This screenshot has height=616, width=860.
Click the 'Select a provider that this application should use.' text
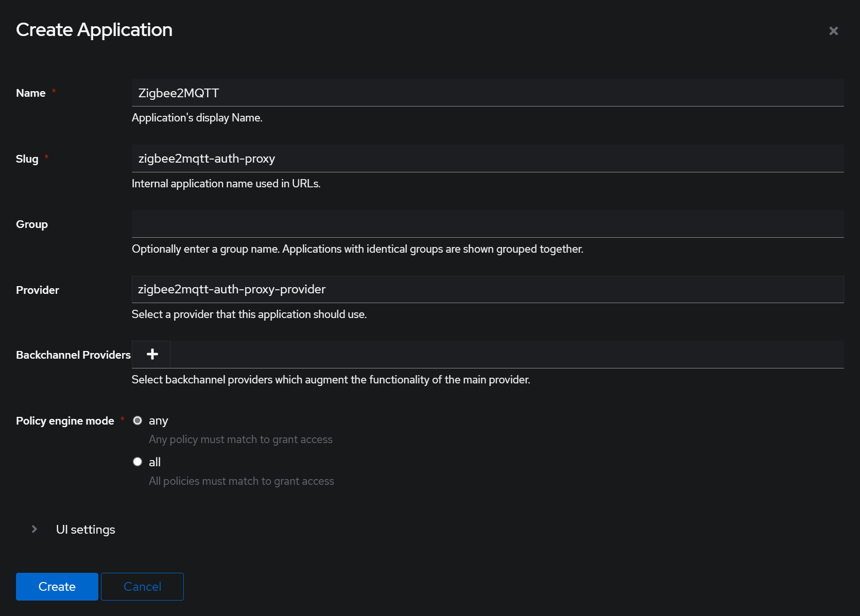(x=249, y=314)
